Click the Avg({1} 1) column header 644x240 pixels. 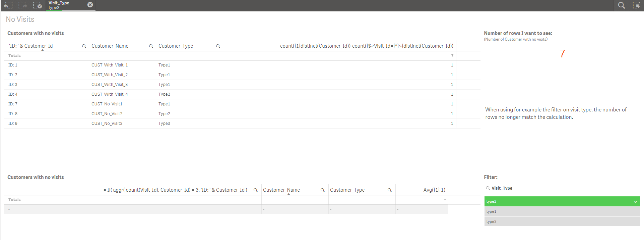pos(434,190)
